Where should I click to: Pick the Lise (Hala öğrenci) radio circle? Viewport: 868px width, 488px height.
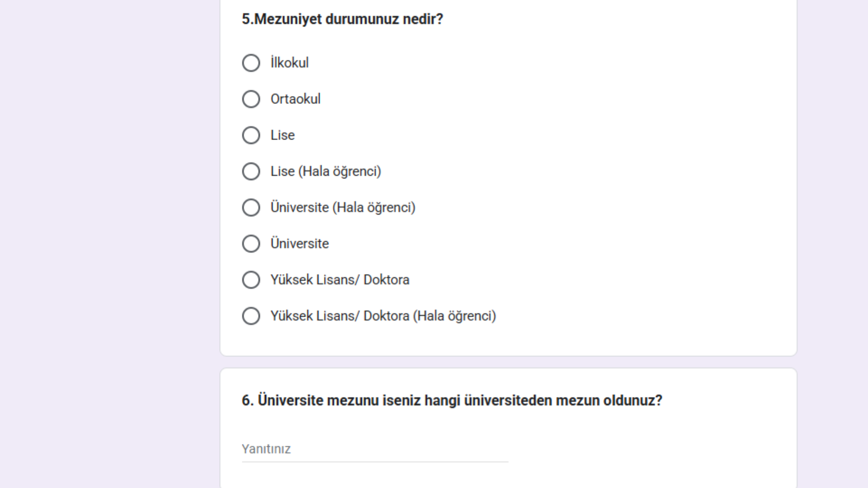251,171
